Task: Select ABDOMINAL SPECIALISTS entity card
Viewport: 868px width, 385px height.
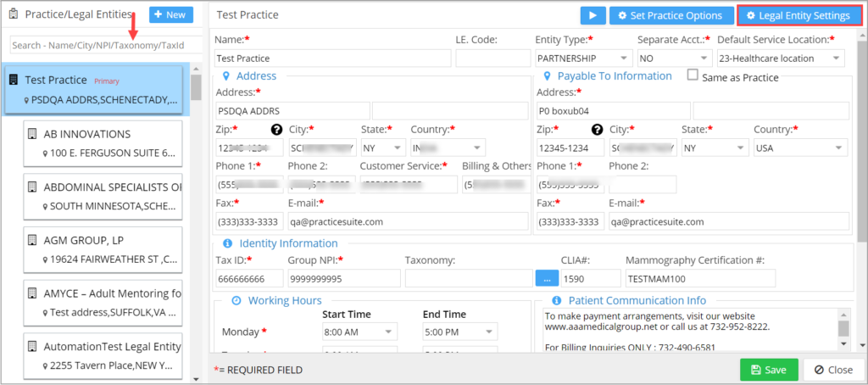Action: (x=103, y=197)
